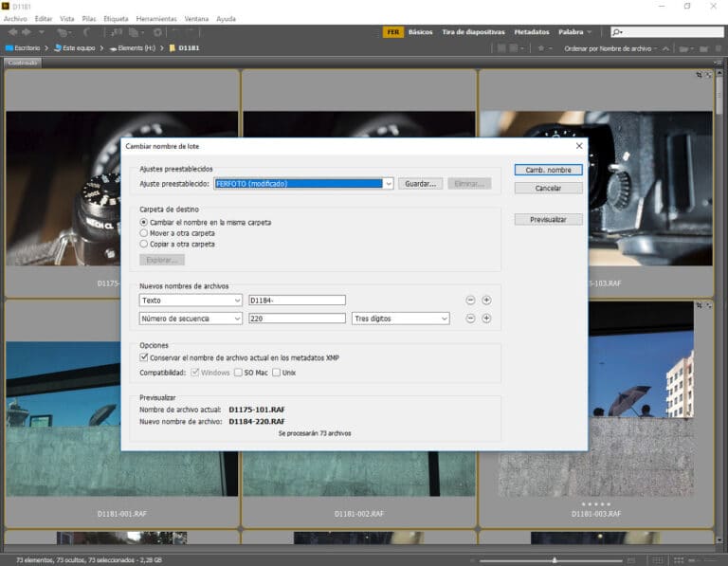
Task: Switch to Tira de diapositivas workspace
Action: (473, 32)
